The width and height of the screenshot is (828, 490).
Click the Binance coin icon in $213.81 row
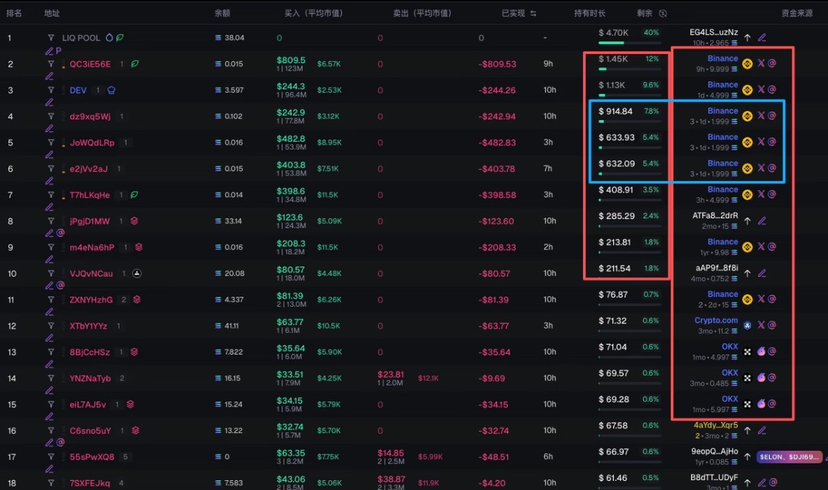coord(747,247)
